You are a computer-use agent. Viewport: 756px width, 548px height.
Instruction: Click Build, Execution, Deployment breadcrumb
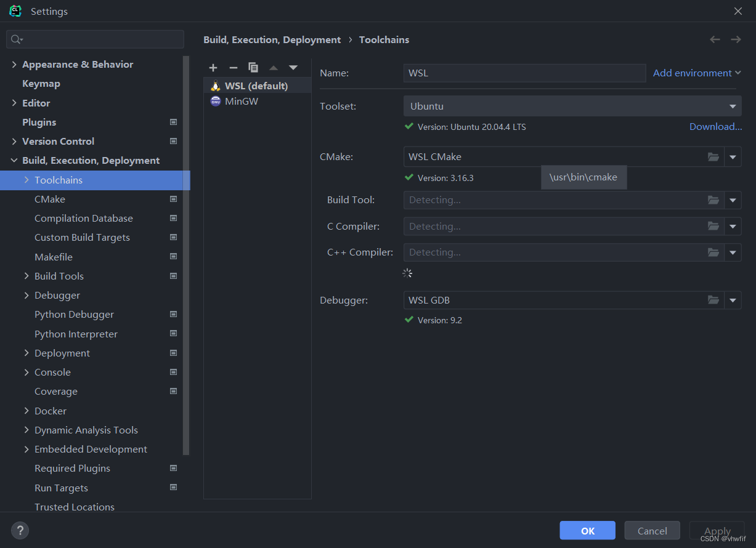pyautogui.click(x=272, y=39)
